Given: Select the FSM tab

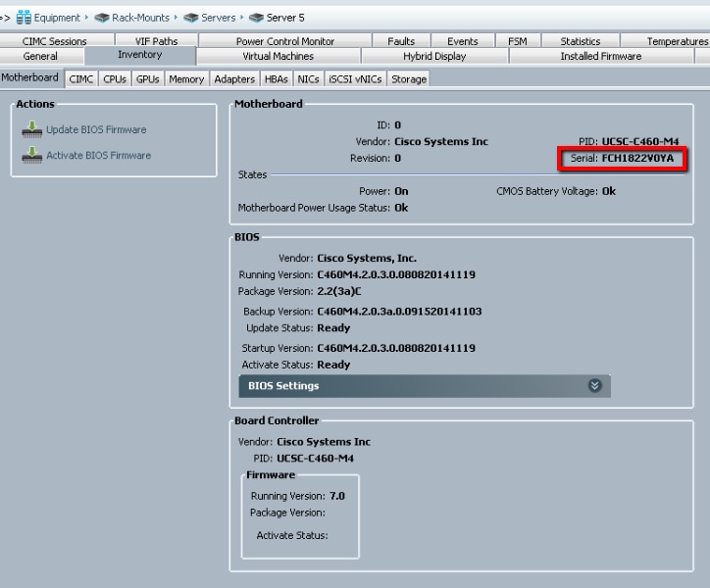Looking at the screenshot, I should 518,41.
